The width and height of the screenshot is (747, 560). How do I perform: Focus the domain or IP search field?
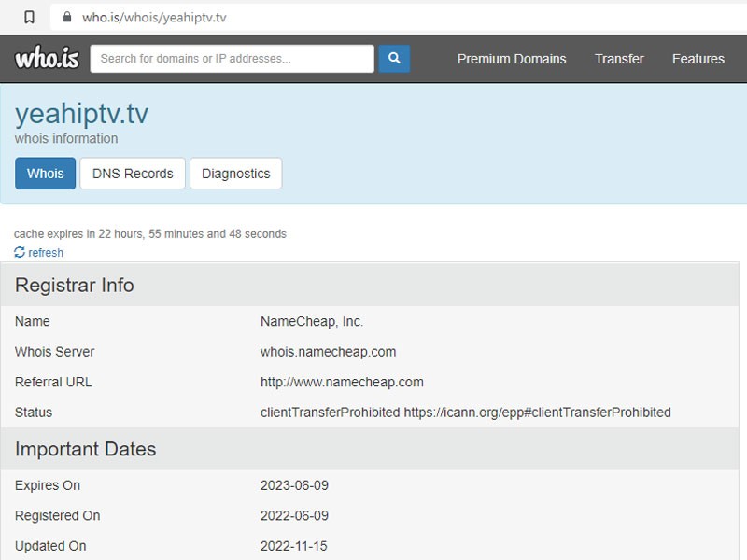tap(232, 59)
